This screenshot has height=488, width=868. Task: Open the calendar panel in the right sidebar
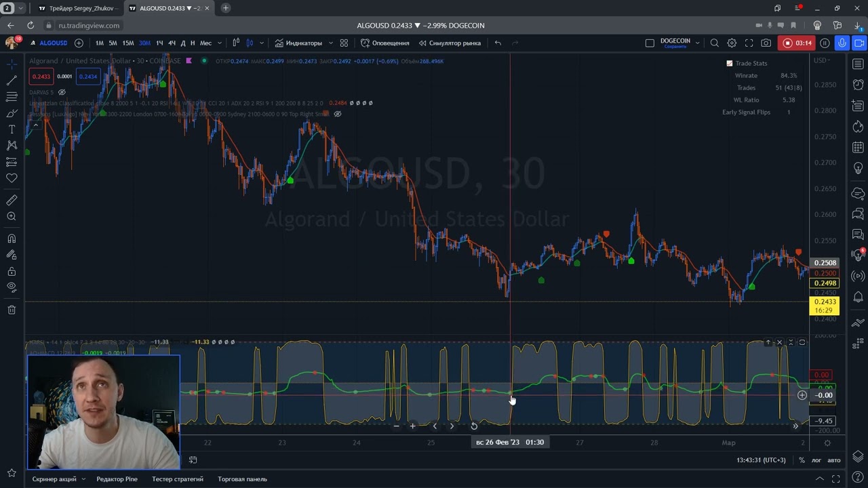tap(858, 147)
